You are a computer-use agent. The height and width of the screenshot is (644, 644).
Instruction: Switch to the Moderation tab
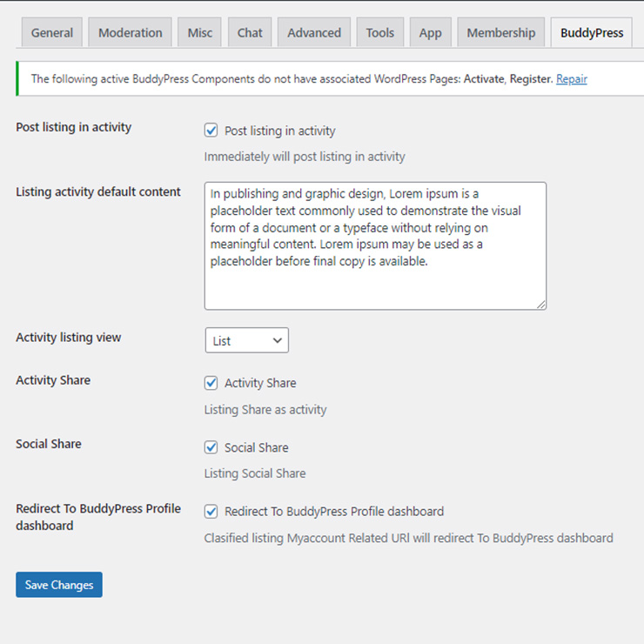coord(131,32)
